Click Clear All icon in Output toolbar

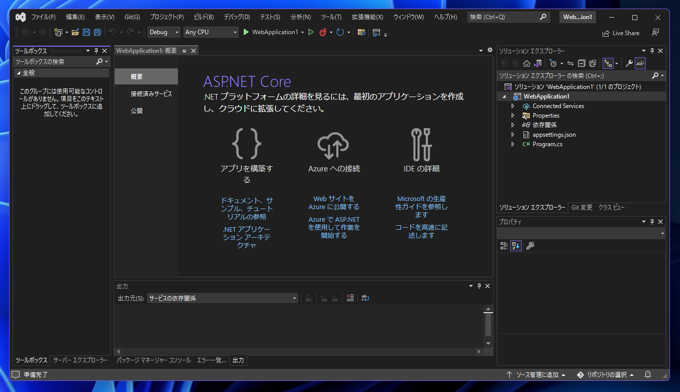[350, 298]
